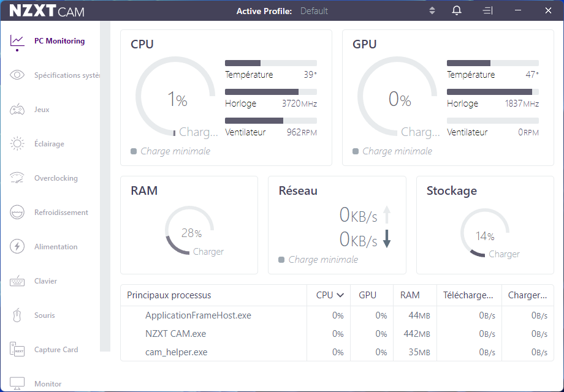Viewport: 564px width, 392px height.
Task: Click the sidebar vertical scrollbar
Action: point(105,184)
